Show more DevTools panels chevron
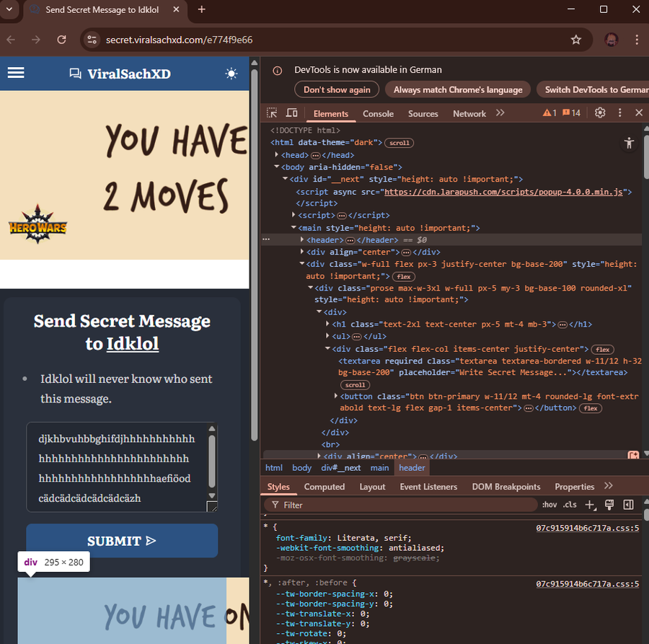This screenshot has height=644, width=649. click(500, 113)
